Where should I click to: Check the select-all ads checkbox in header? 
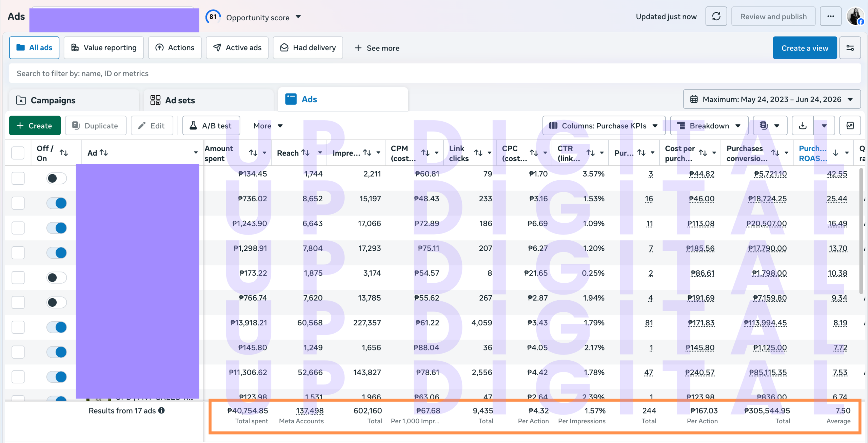coord(18,153)
